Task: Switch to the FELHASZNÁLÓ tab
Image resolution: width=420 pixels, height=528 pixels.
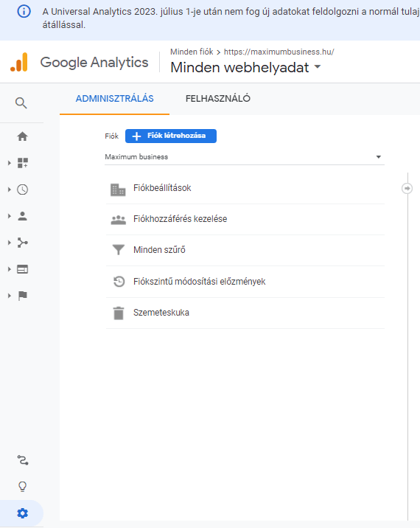Action: (x=218, y=99)
